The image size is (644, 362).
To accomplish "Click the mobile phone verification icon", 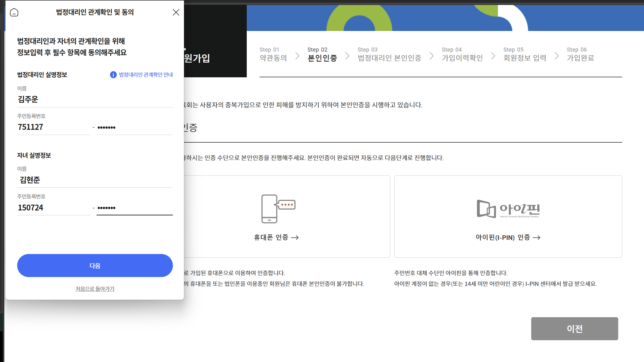I will click(x=278, y=209).
